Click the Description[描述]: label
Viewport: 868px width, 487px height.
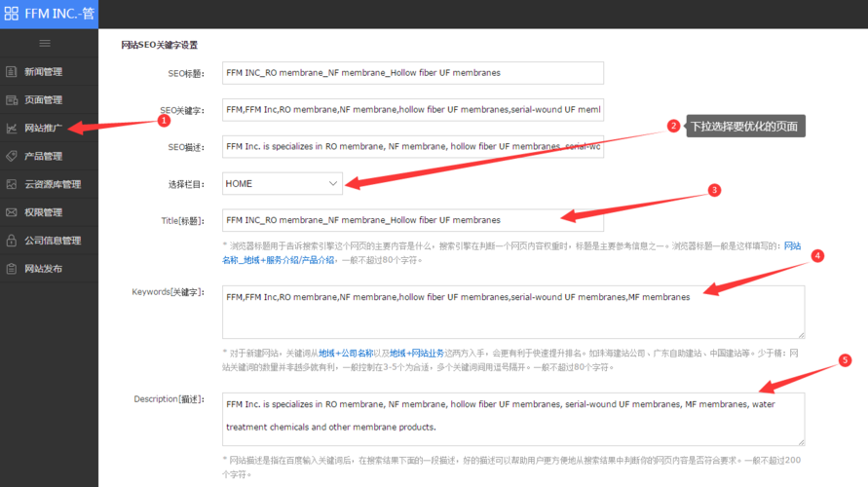[x=169, y=399]
